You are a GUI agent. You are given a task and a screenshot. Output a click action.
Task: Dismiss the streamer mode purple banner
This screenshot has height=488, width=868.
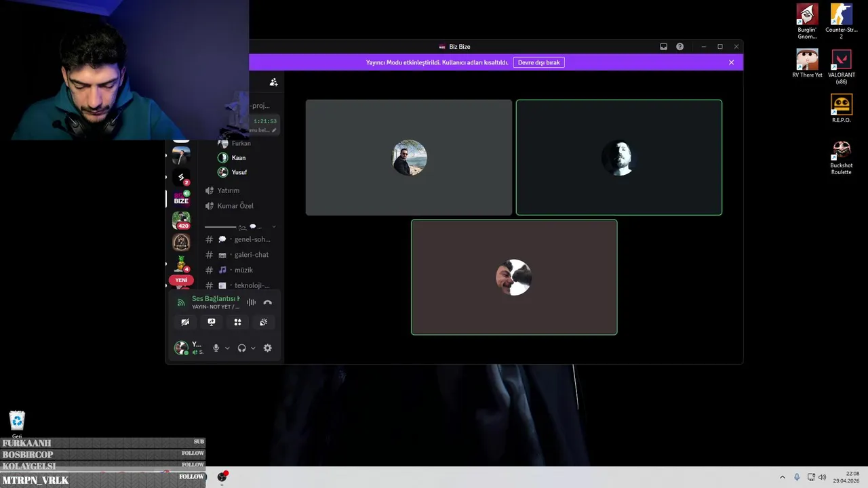click(731, 62)
